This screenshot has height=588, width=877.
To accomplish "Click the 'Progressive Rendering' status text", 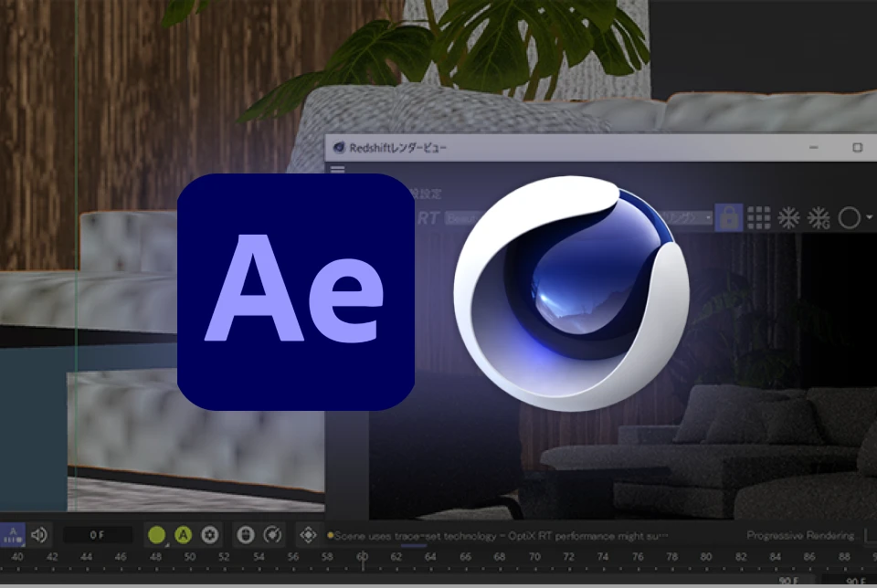I will (x=801, y=535).
